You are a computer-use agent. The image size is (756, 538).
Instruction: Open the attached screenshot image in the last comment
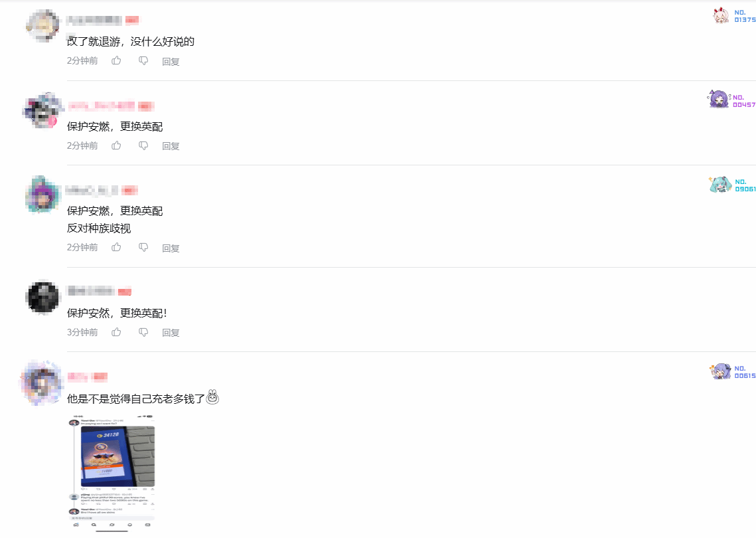point(112,473)
